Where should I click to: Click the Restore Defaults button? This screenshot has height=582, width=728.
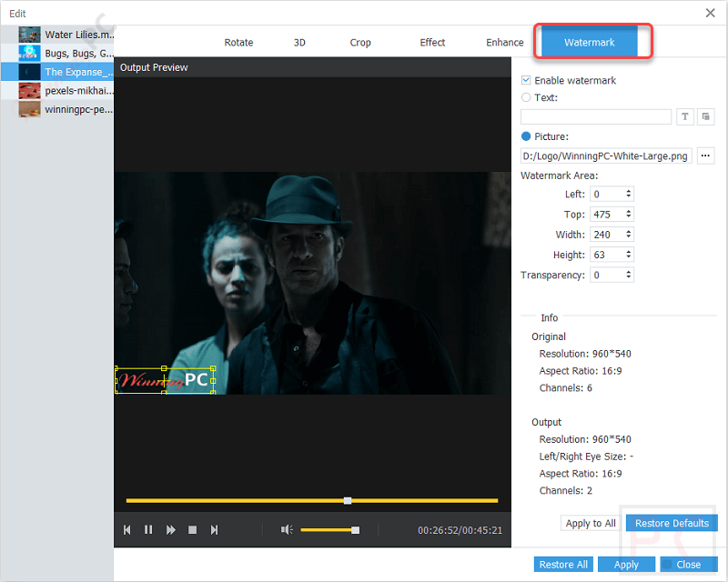point(672,524)
